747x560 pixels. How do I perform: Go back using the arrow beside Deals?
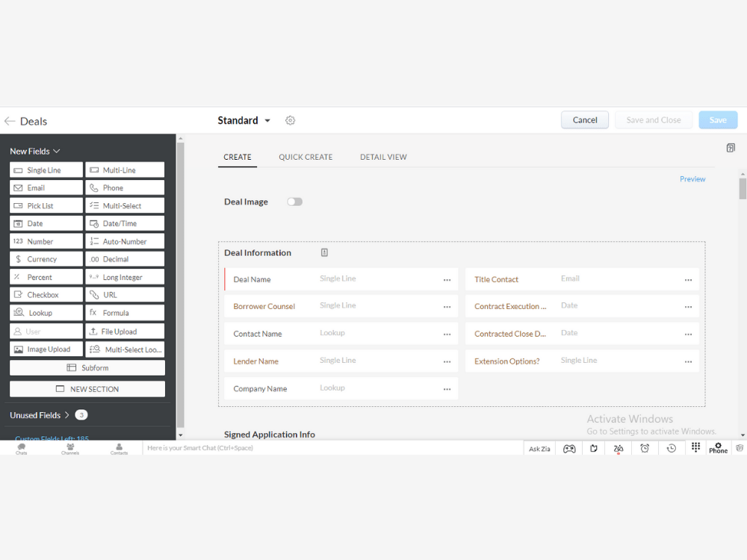point(10,121)
